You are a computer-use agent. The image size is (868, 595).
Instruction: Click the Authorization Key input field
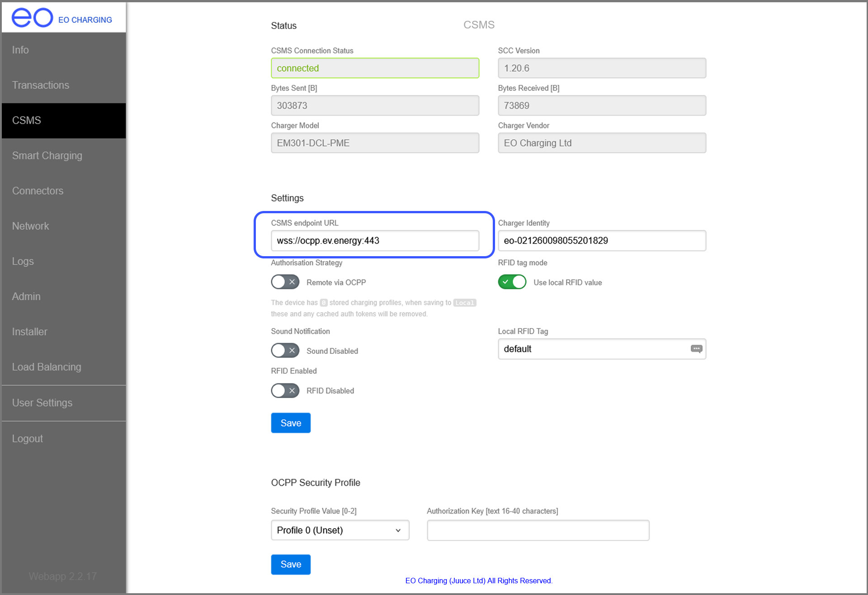tap(538, 530)
